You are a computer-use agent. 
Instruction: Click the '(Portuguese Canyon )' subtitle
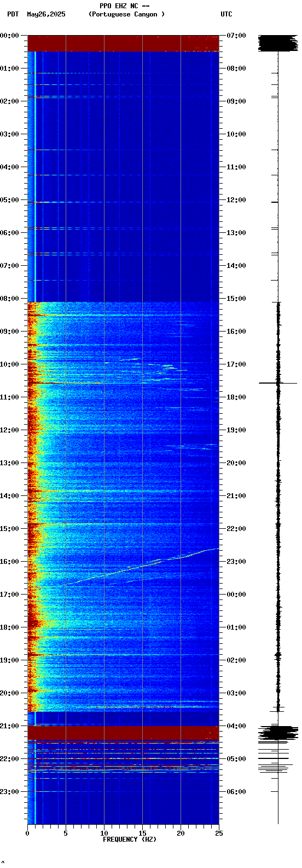126,15
